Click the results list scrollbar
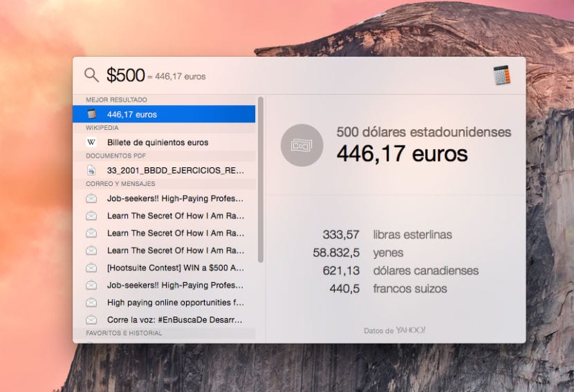This screenshot has height=392, width=574. tap(261, 180)
